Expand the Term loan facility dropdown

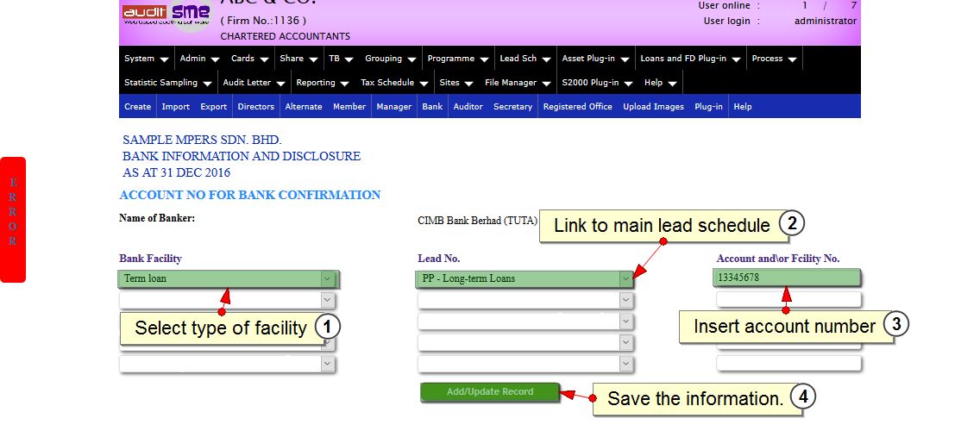[327, 278]
